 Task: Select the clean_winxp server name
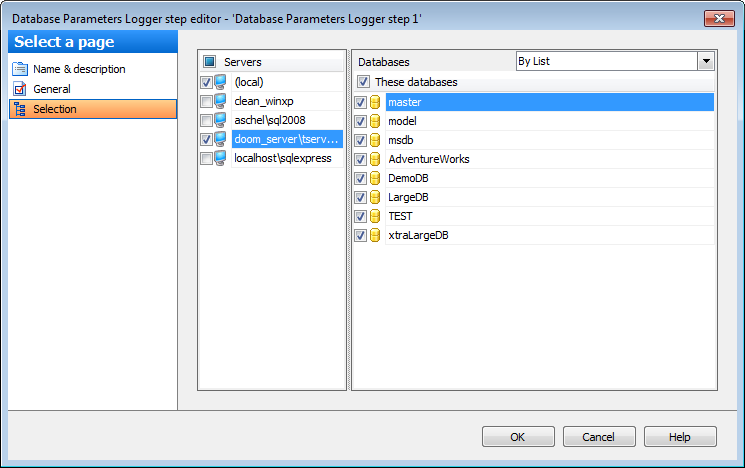264,101
